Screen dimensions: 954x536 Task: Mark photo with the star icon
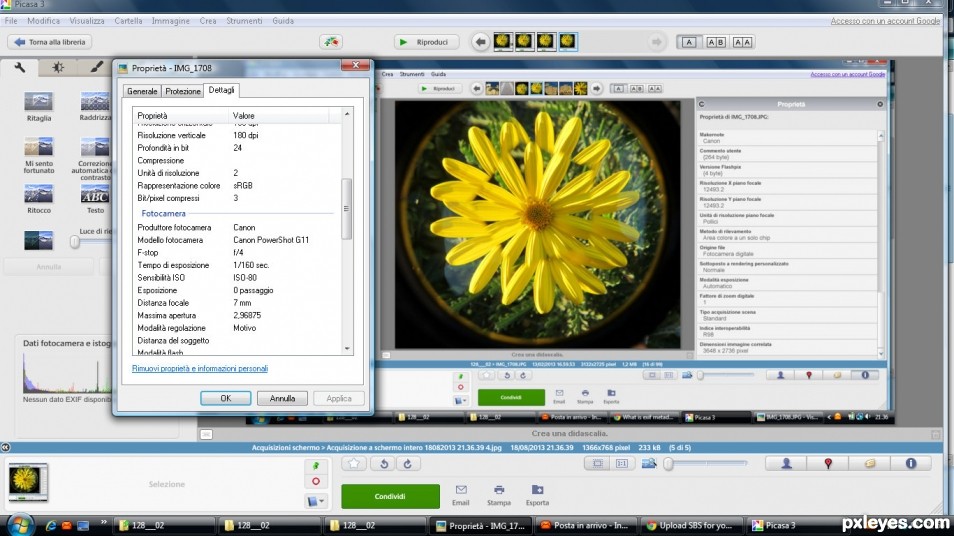tap(353, 464)
